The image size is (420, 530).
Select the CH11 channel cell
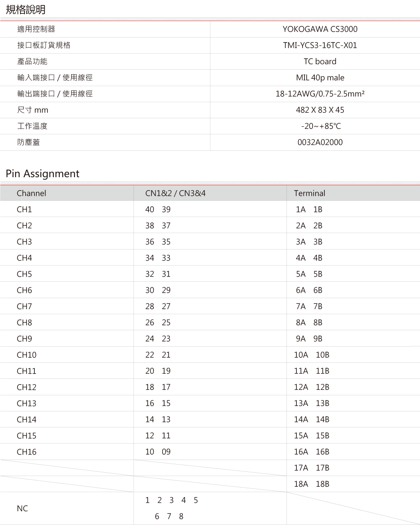pyautogui.click(x=26, y=371)
